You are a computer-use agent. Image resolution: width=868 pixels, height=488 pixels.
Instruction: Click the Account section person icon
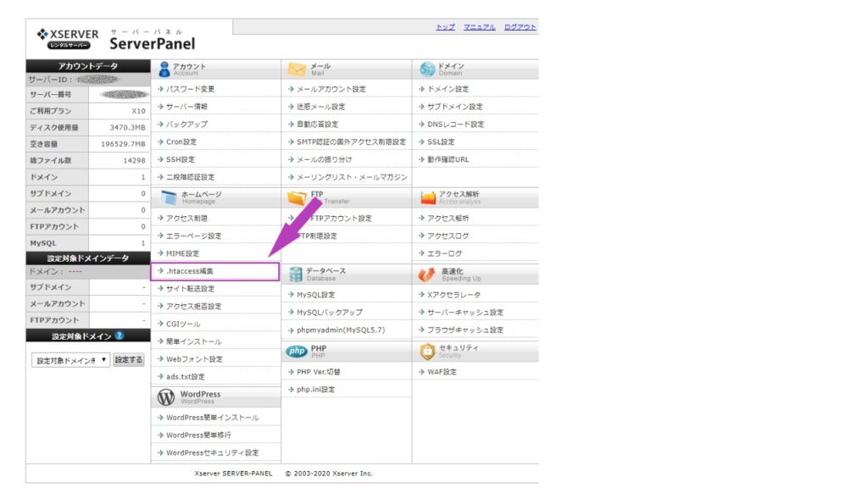(164, 69)
